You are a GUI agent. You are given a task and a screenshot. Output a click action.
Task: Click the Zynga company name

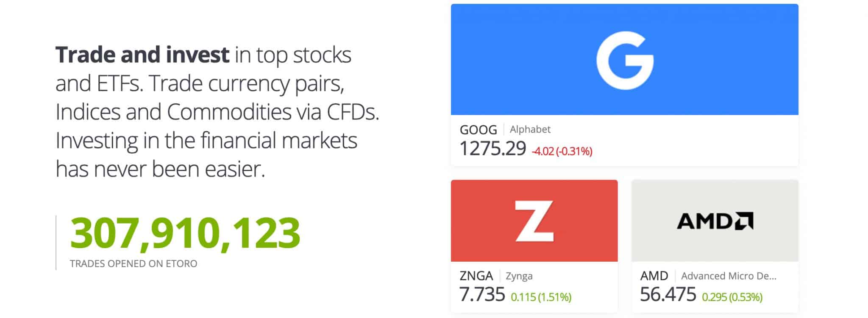[x=519, y=276]
